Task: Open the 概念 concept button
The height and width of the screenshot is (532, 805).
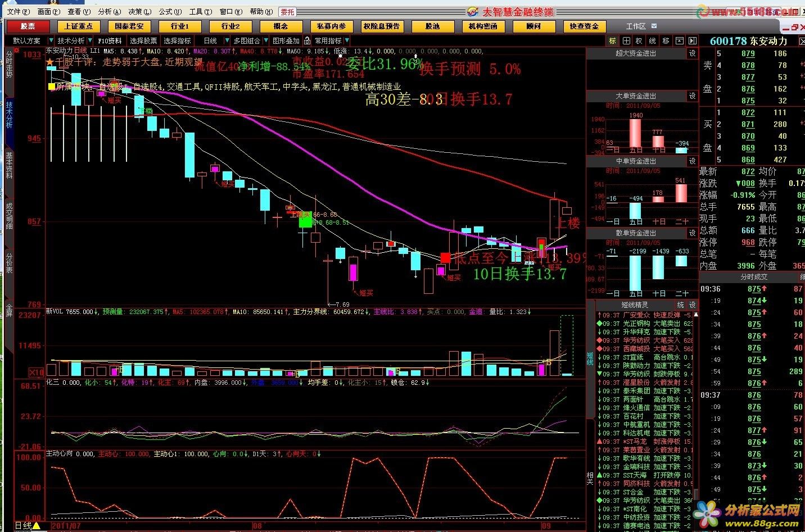Action: pyautogui.click(x=281, y=26)
